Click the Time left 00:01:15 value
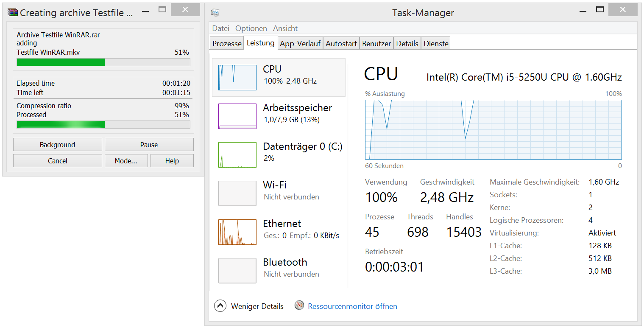 click(176, 93)
